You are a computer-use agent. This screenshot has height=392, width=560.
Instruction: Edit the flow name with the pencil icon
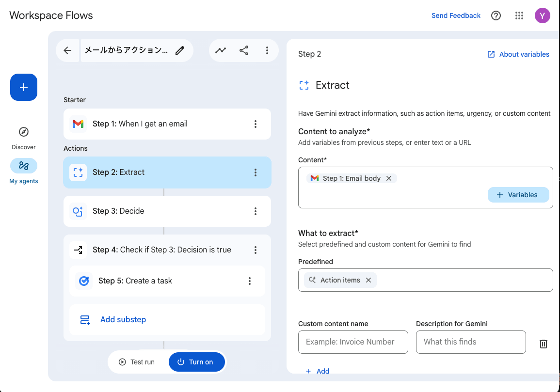(x=180, y=50)
